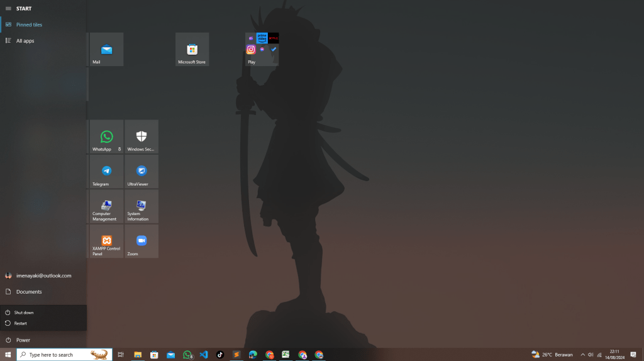Viewport: 644px width, 361px height.
Task: Open the WhatsApp tile
Action: click(x=106, y=137)
